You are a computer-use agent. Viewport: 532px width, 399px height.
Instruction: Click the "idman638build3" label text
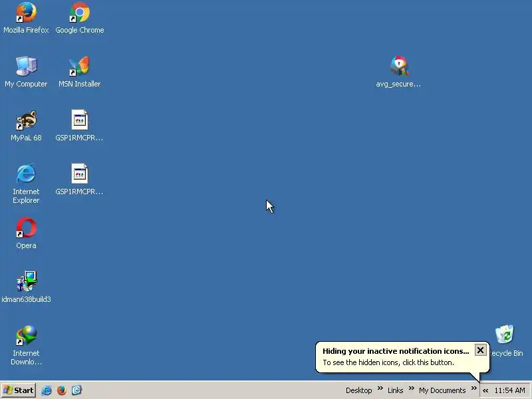point(26,299)
